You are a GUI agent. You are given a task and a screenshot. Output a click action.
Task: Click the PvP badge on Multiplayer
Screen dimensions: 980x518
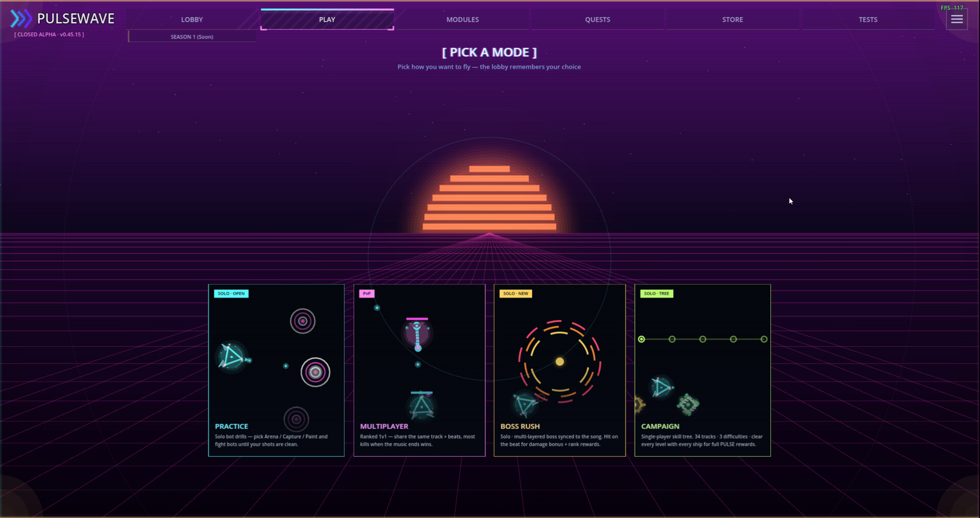(x=367, y=294)
